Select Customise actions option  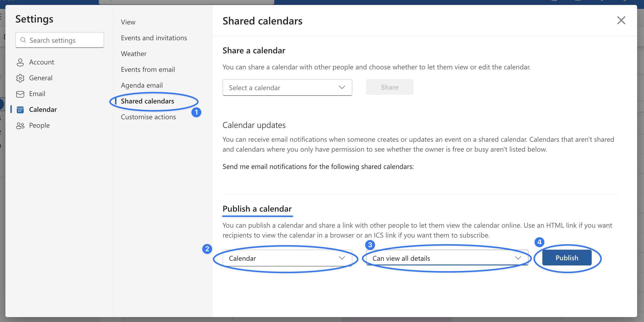pyautogui.click(x=148, y=117)
